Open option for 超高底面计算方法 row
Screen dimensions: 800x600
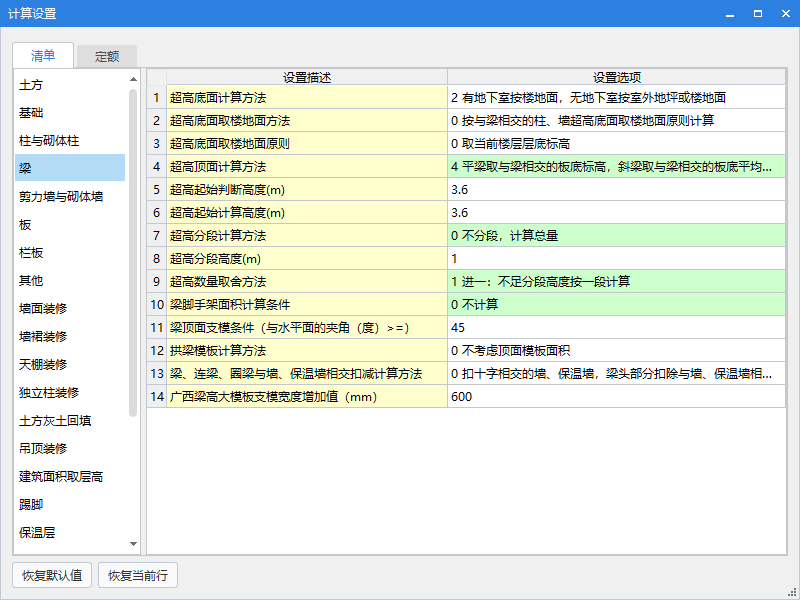(x=616, y=97)
